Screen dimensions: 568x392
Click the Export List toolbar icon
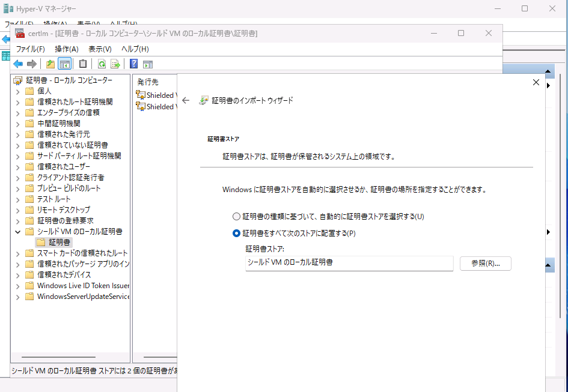click(116, 64)
